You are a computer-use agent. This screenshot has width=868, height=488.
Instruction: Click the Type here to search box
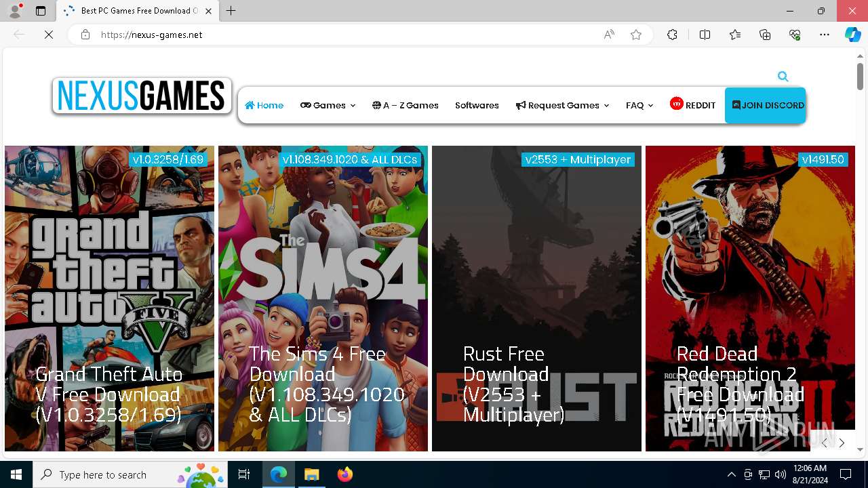131,474
